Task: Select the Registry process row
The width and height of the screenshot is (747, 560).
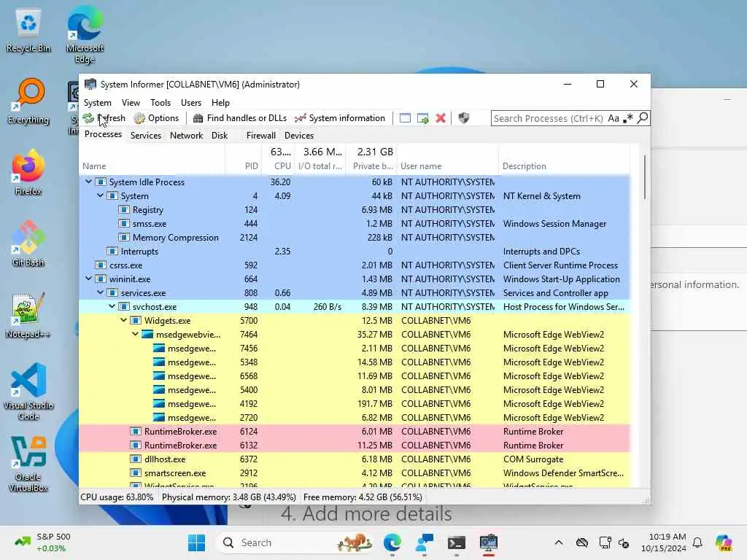Action: (x=355, y=209)
